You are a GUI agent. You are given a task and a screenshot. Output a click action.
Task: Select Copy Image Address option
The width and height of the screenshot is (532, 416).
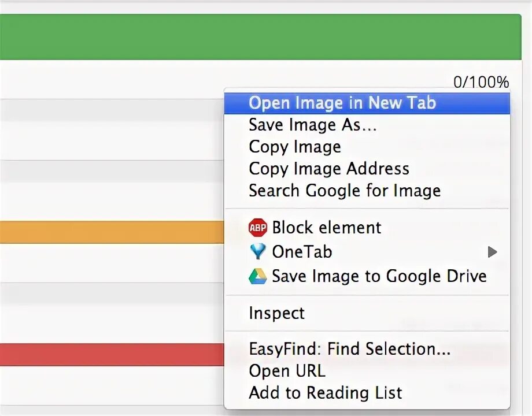[x=328, y=169]
